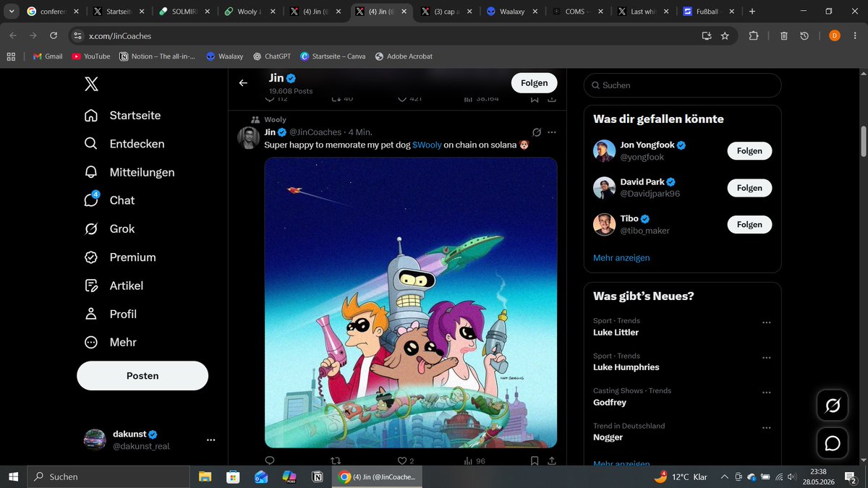The image size is (868, 488).
Task: Open the Chrome profile avatar
Action: point(835,35)
